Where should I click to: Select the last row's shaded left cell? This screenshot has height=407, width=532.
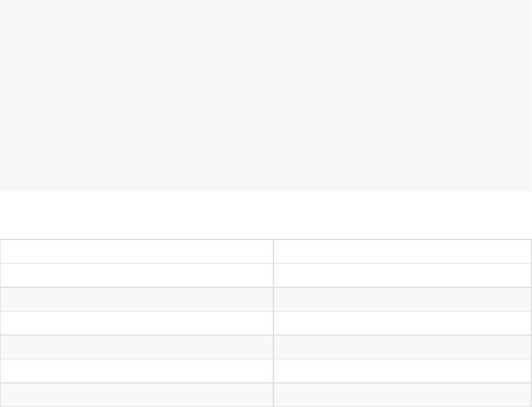137,394
